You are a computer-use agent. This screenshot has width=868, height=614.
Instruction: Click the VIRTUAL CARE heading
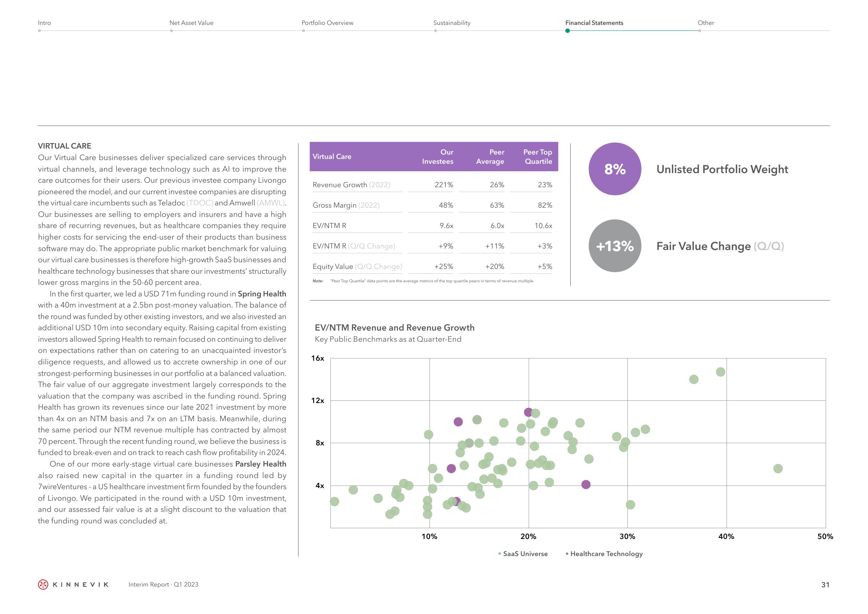click(x=65, y=146)
